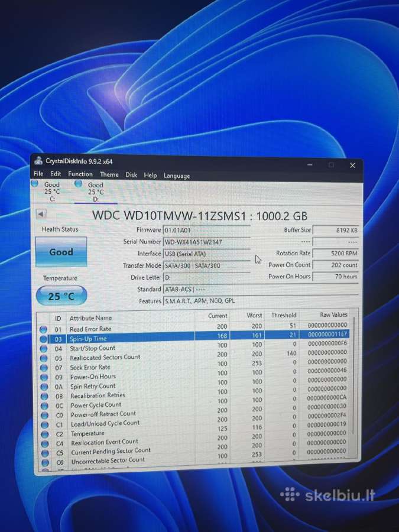Select the Seek Error Rate row text
This screenshot has width=399, height=532.
point(90,367)
